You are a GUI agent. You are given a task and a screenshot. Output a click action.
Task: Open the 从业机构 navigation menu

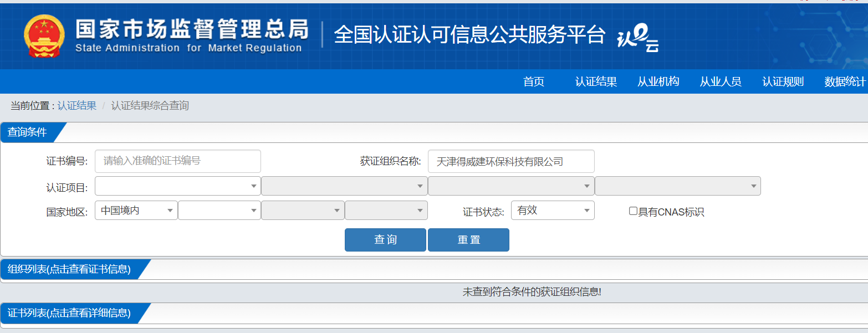(x=658, y=81)
